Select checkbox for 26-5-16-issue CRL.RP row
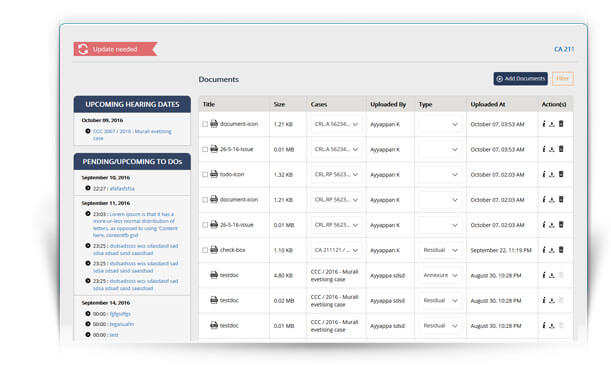 [205, 225]
